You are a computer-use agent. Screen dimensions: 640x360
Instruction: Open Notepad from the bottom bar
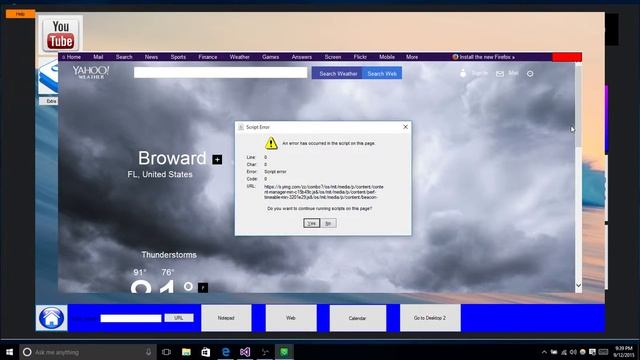(226, 318)
